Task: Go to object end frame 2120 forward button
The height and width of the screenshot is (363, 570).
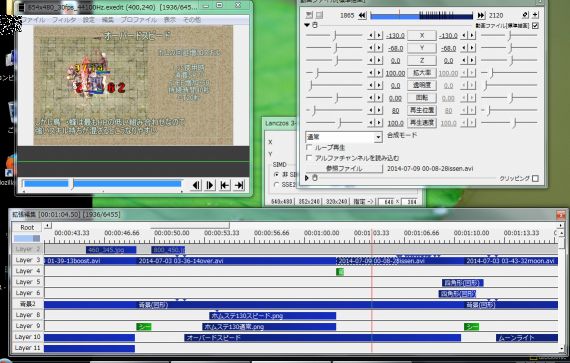Action: point(481,15)
